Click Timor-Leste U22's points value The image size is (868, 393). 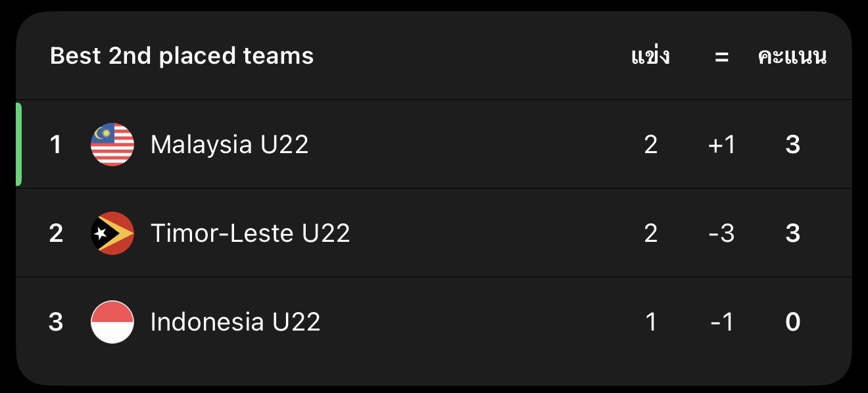[793, 233]
